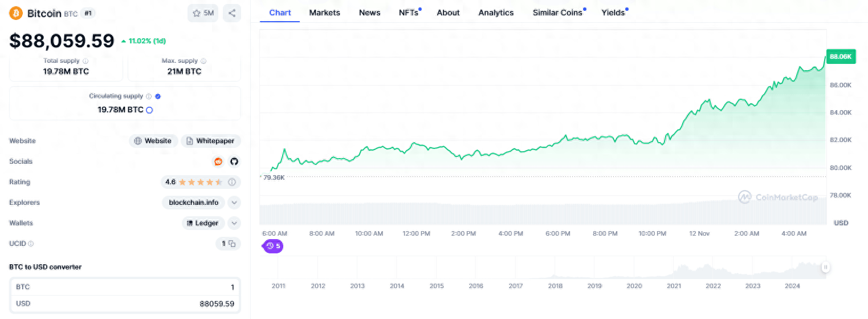Click the range slider handle at 2024
The height and width of the screenshot is (319, 868).
(x=825, y=267)
